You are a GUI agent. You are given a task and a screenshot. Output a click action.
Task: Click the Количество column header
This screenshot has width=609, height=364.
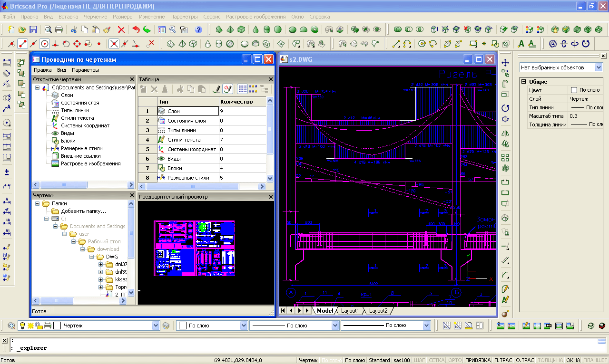243,102
